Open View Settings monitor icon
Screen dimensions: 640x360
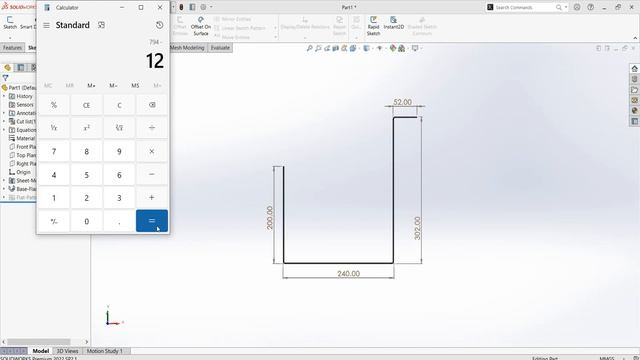tap(415, 48)
